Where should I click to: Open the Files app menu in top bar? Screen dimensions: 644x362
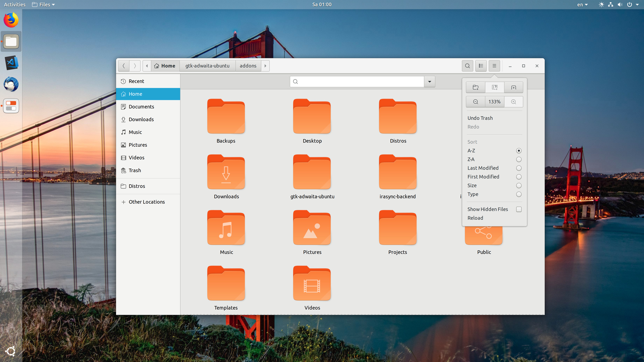click(44, 5)
